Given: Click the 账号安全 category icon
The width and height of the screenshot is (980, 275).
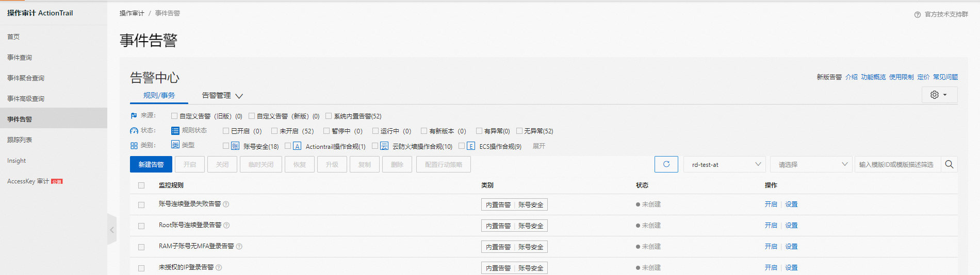Looking at the screenshot, I should click(235, 146).
